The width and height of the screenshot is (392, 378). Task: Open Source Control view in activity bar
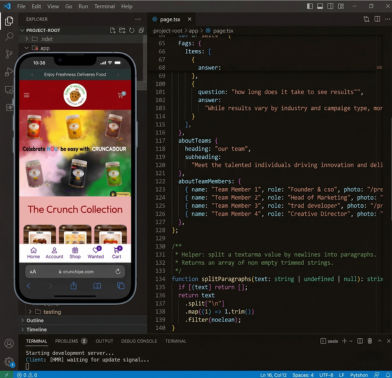point(9,54)
